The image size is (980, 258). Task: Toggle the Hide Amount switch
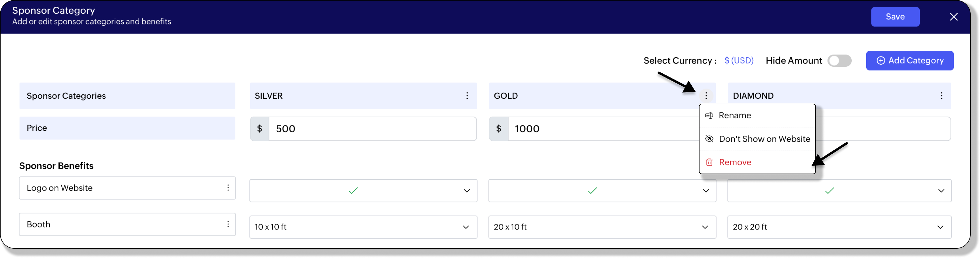pyautogui.click(x=839, y=61)
